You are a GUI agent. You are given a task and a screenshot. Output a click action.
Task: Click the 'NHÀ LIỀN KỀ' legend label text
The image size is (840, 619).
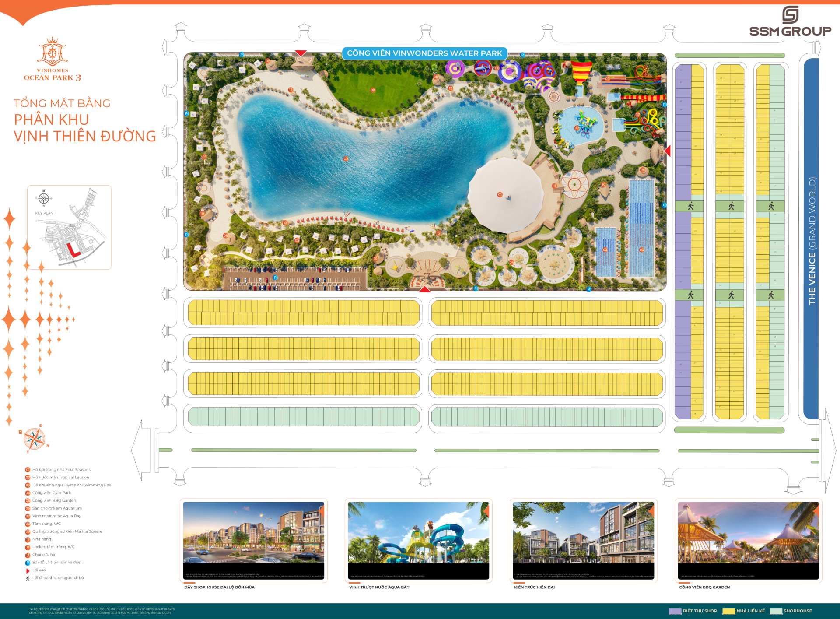[750, 611]
